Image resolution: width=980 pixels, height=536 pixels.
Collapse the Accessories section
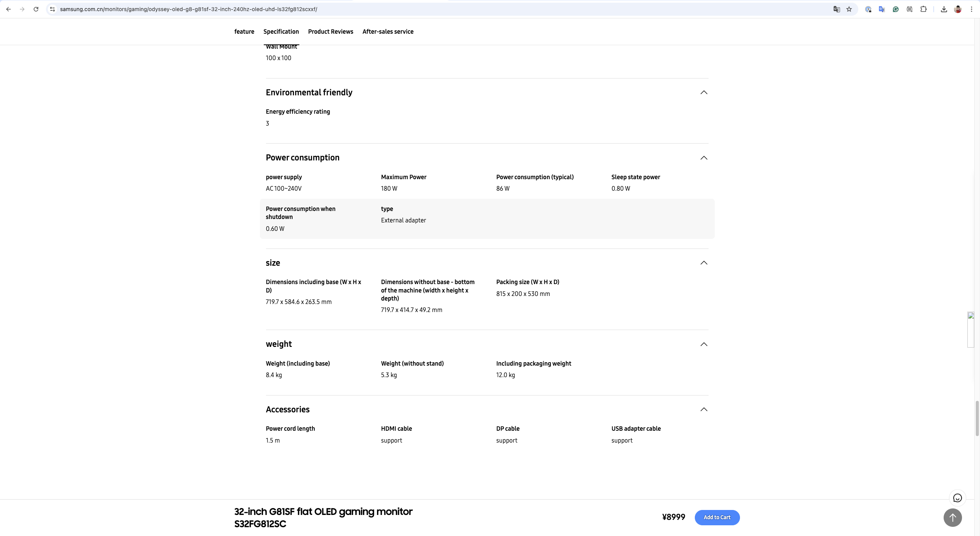704,409
